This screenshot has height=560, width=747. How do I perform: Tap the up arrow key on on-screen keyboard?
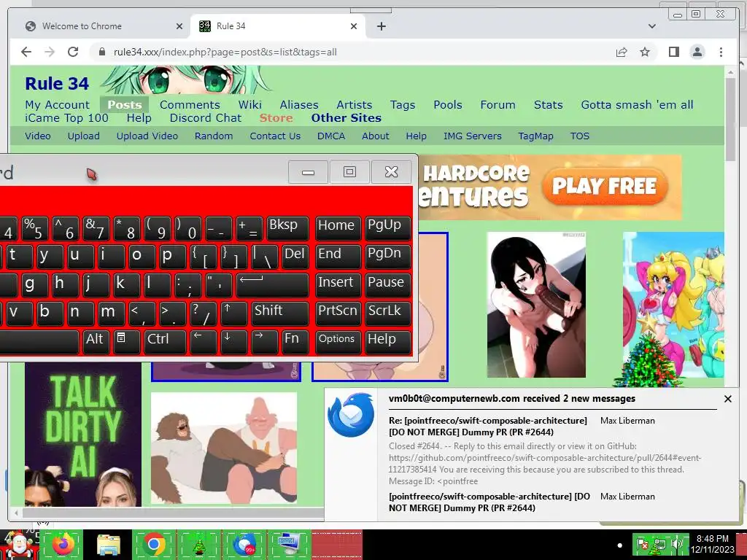234,314
